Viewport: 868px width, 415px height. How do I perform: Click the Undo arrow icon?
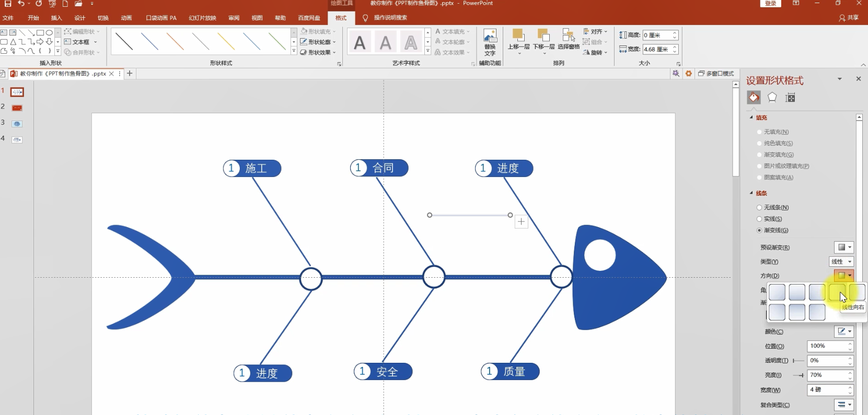pos(21,4)
